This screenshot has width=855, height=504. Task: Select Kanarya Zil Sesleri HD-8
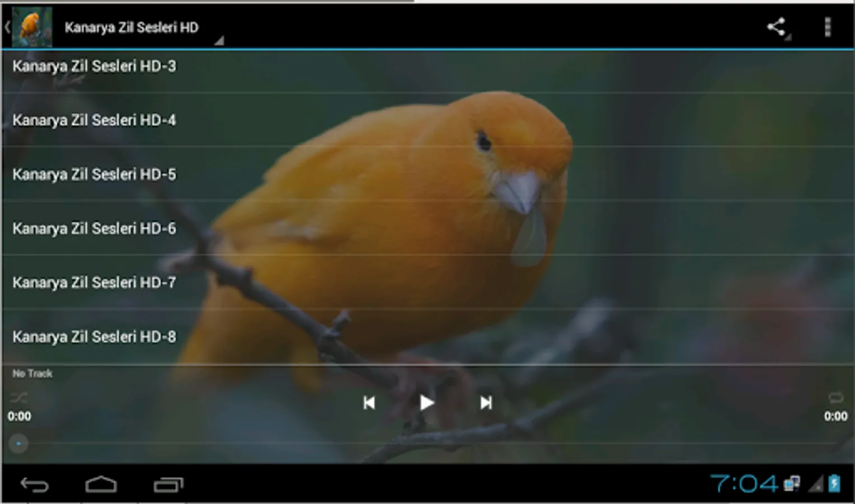click(x=427, y=337)
